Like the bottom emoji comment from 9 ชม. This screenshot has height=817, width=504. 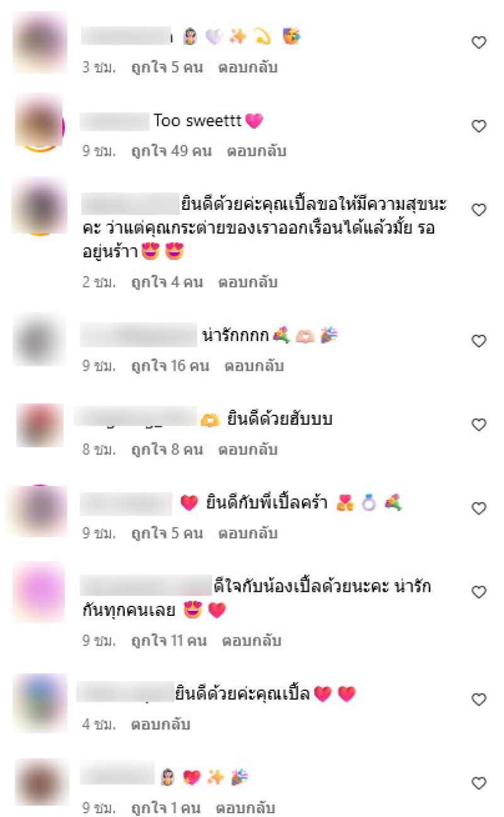[x=479, y=783]
